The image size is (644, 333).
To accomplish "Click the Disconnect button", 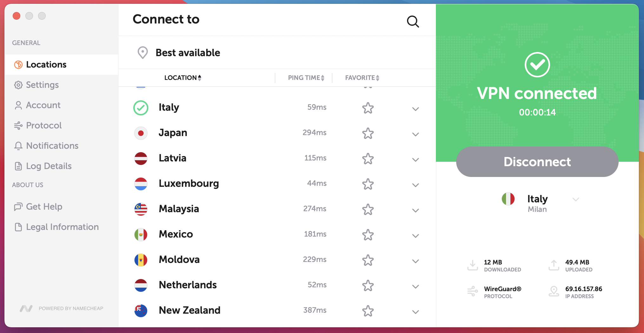I will pos(537,162).
